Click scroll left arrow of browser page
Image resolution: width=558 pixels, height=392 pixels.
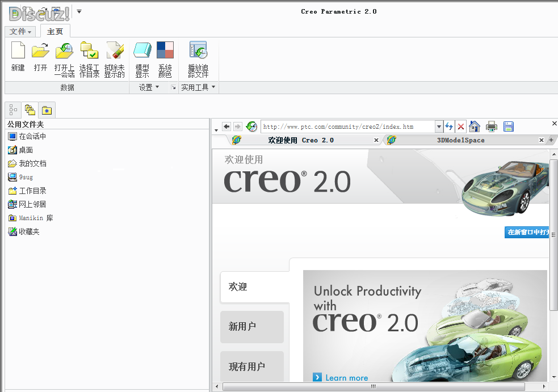pyautogui.click(x=217, y=386)
